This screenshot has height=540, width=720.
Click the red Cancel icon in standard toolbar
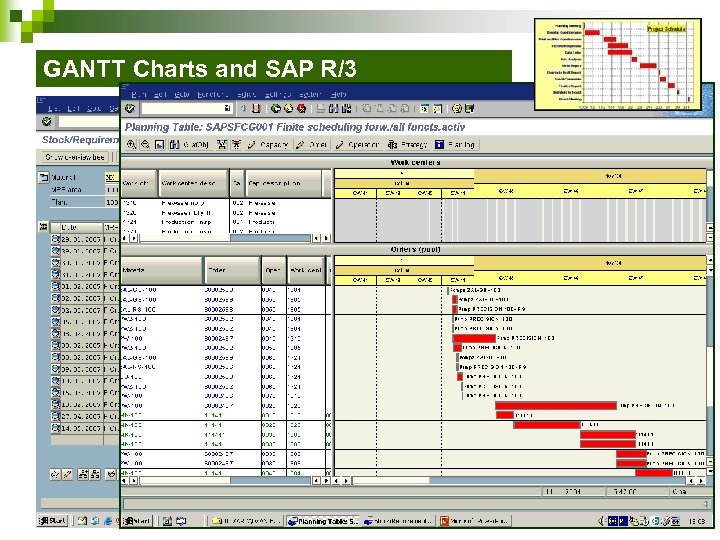[x=301, y=109]
